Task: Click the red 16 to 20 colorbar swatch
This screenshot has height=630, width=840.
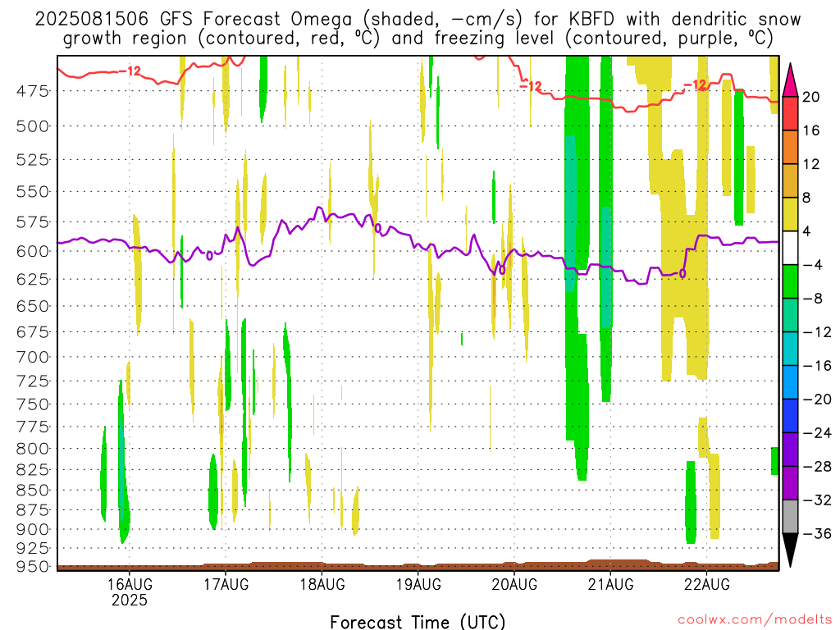Action: tap(790, 113)
